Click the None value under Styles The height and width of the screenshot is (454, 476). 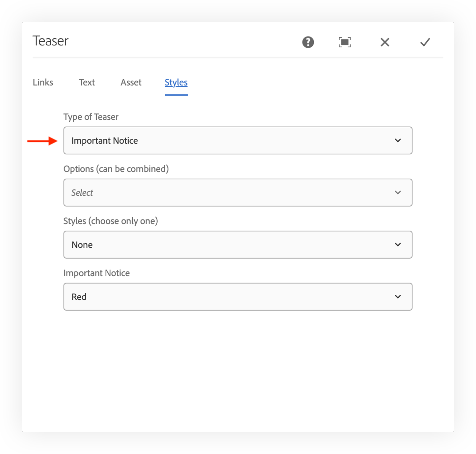82,244
